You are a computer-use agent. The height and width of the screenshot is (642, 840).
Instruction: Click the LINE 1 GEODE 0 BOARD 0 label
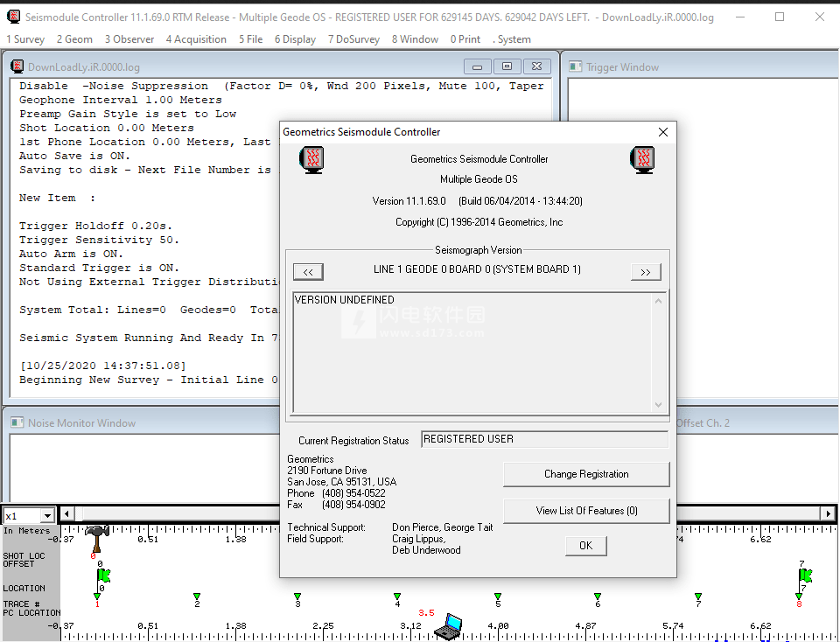(477, 269)
